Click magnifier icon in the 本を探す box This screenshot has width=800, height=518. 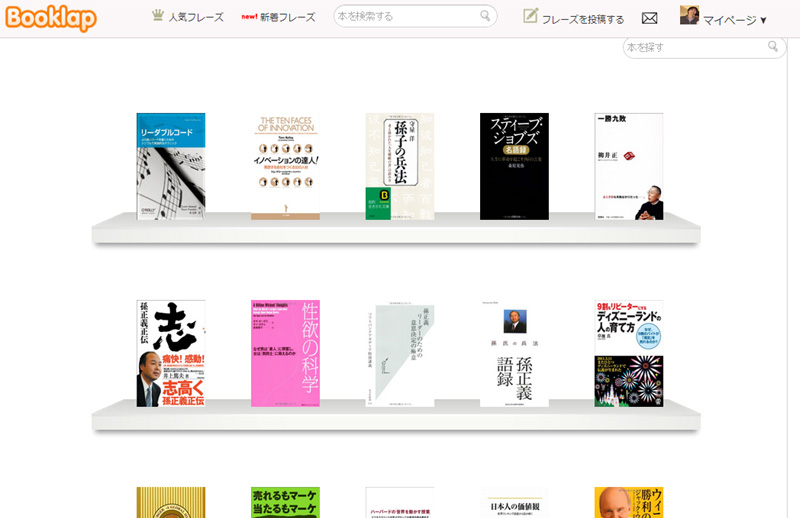point(773,46)
